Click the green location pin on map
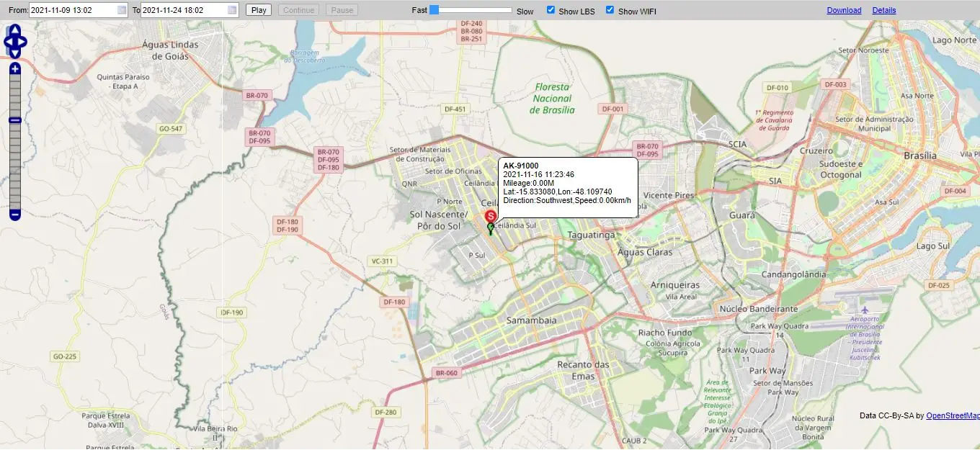This screenshot has height=450, width=980. click(491, 229)
